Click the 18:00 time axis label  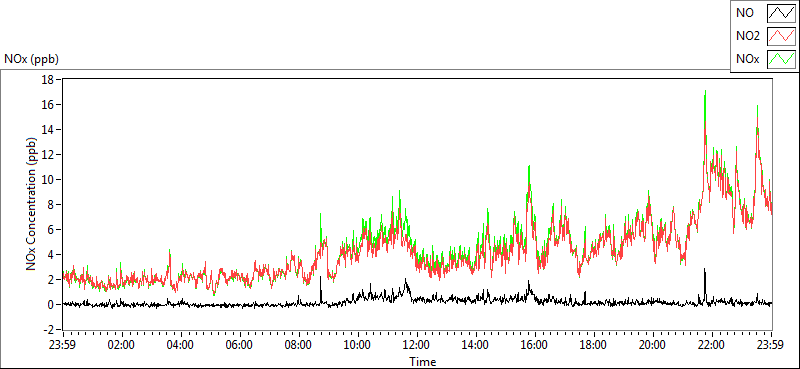point(594,345)
